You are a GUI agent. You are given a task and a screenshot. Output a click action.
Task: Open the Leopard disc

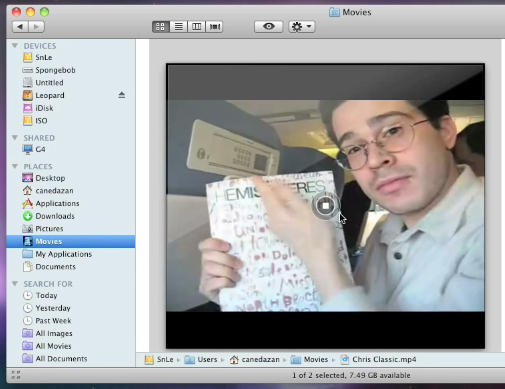71,95
